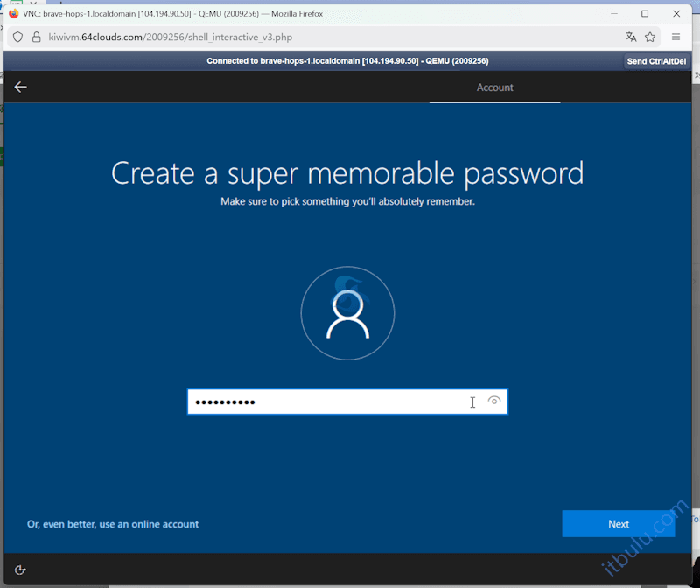Image resolution: width=700 pixels, height=588 pixels.
Task: Open the translate page icon in the address bar
Action: (x=631, y=38)
